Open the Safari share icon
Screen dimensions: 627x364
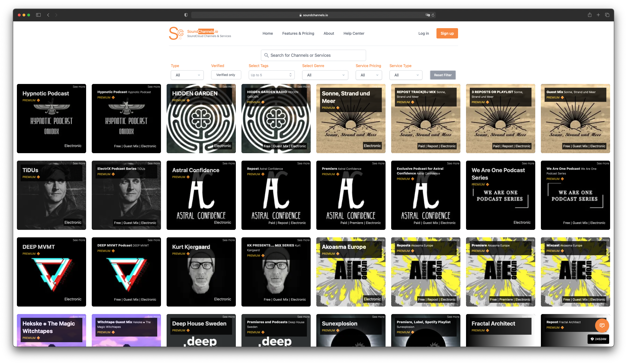click(x=589, y=15)
